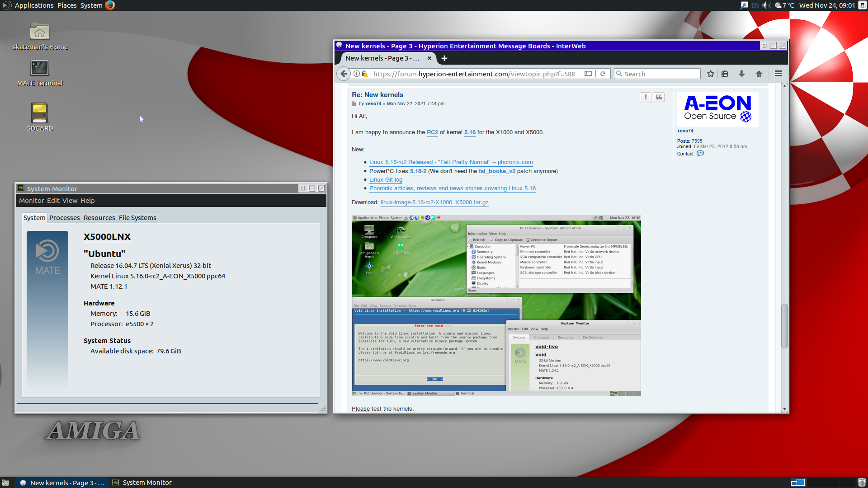
Task: Switch to the File Systems tab
Action: [x=137, y=218]
